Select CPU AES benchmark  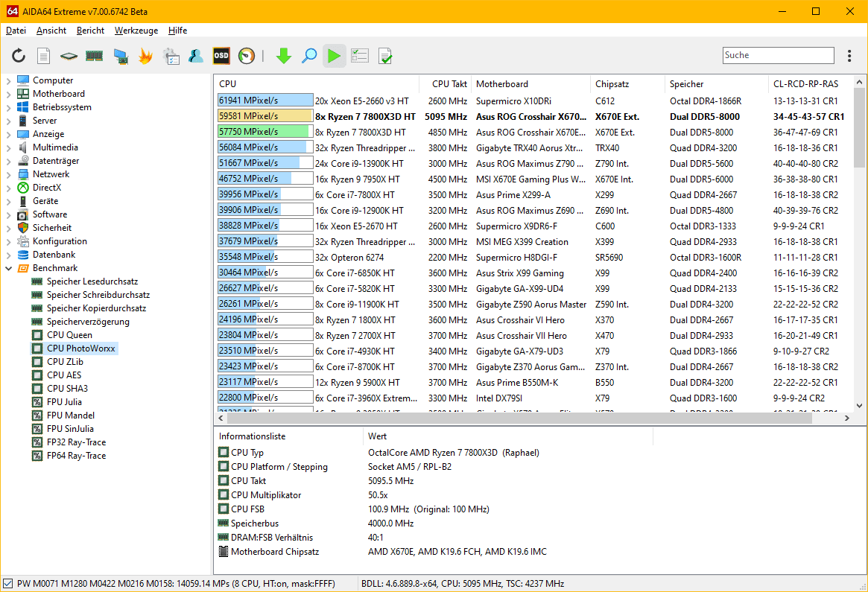click(63, 375)
